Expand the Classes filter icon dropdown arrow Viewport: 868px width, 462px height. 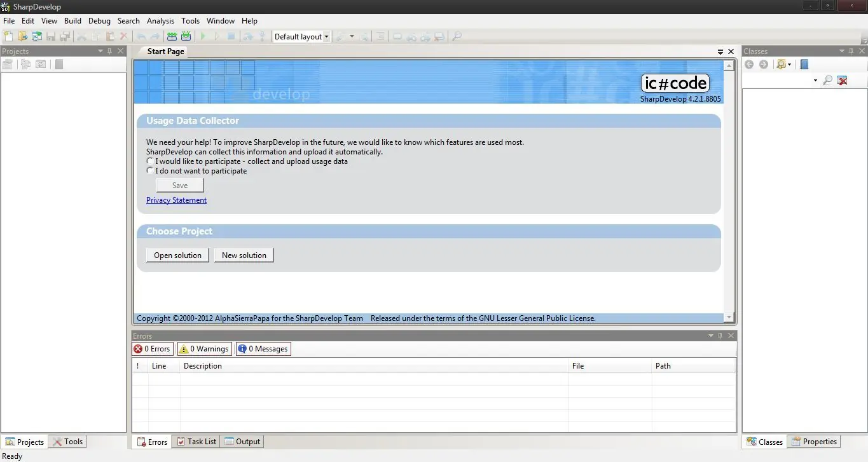[790, 64]
